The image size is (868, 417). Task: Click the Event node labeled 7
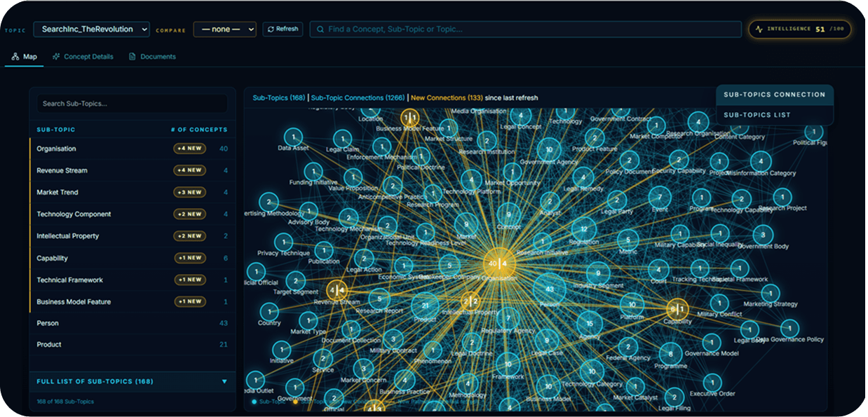[659, 198]
